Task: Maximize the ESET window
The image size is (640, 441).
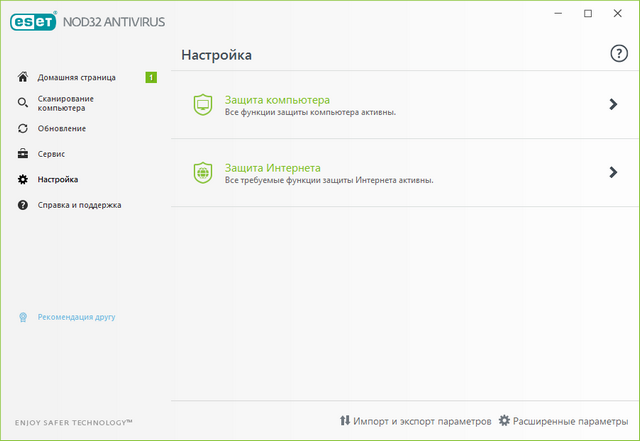Action: (588, 13)
